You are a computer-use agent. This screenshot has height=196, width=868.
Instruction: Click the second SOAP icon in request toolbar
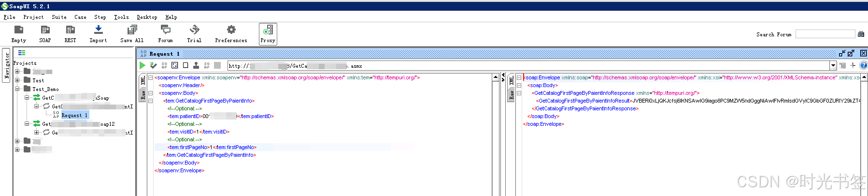(207, 65)
